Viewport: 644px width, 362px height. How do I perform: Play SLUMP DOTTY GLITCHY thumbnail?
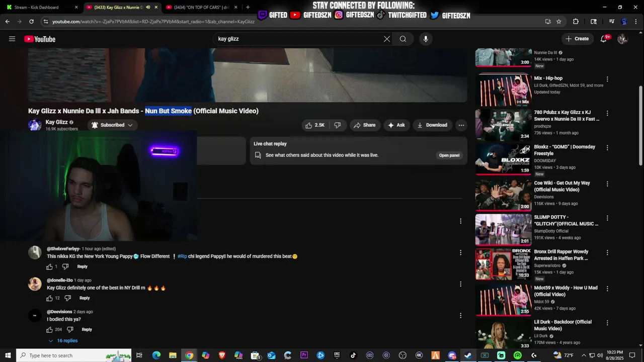(504, 229)
